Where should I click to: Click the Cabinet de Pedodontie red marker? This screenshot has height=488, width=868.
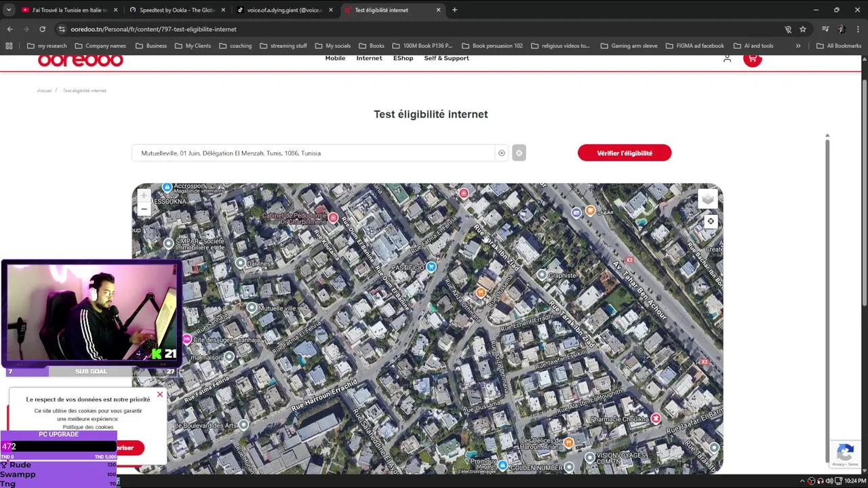[x=333, y=218]
